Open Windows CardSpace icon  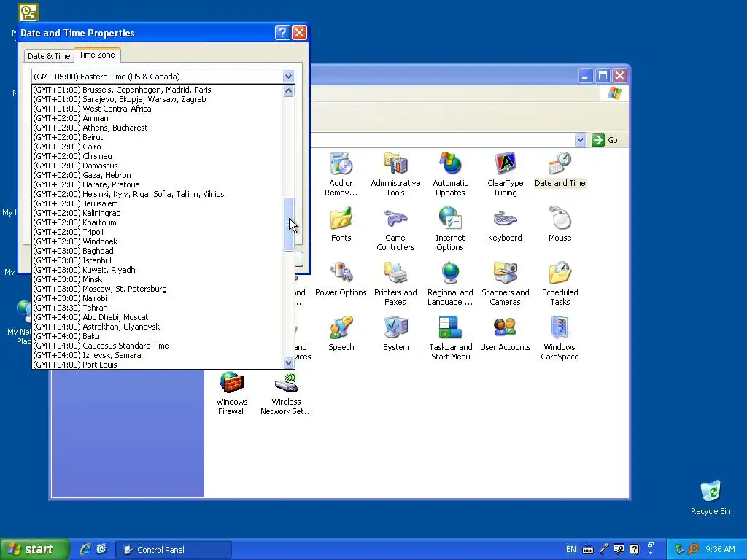tap(560, 338)
